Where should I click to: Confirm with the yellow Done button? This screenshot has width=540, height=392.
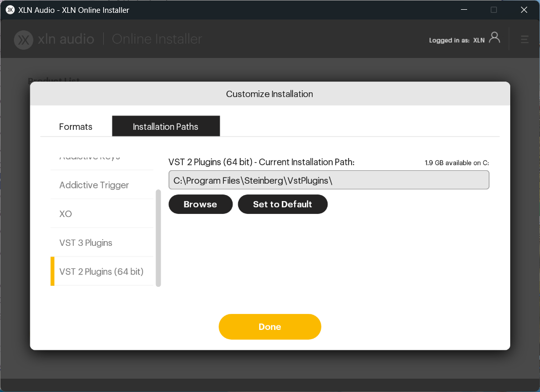click(x=270, y=327)
